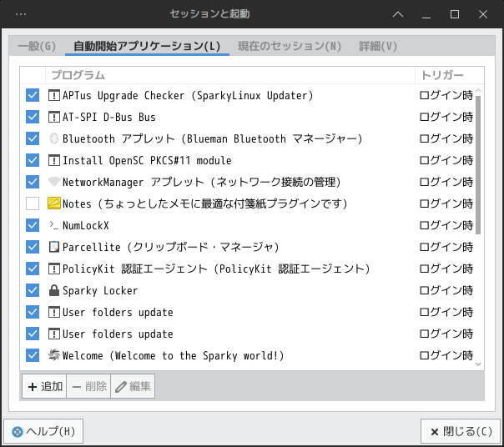Click the 編集 edit button
The height and width of the screenshot is (447, 504).
pos(133,386)
